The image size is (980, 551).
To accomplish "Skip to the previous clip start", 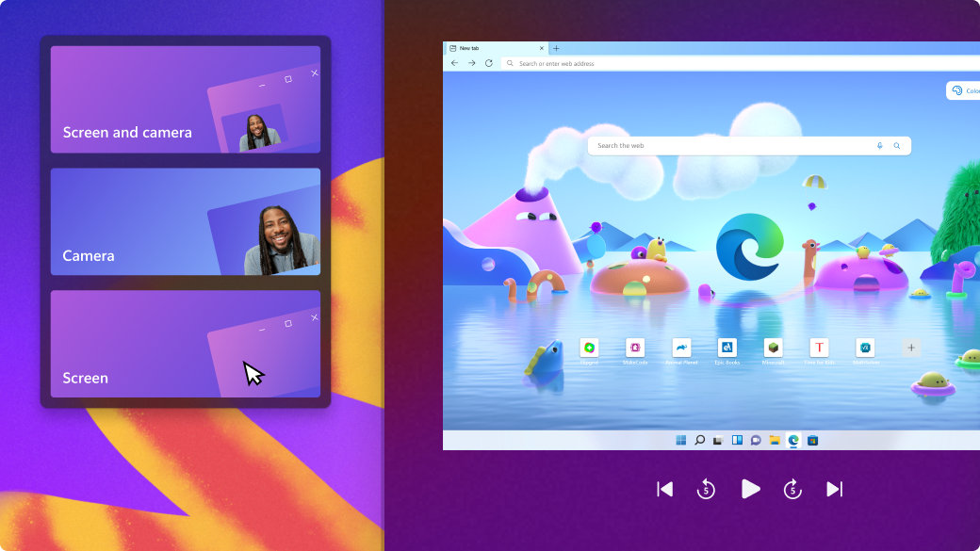I will [x=665, y=489].
